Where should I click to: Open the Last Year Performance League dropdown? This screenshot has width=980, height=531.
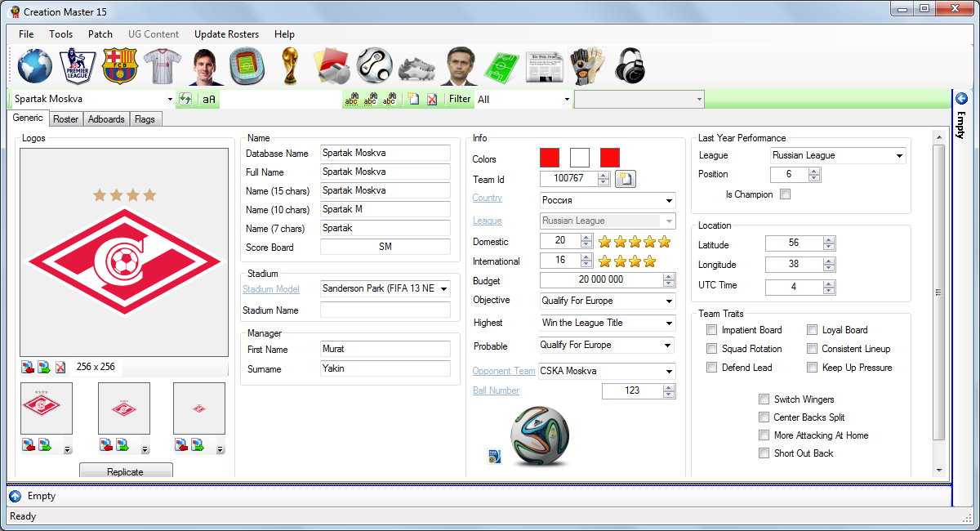[898, 155]
